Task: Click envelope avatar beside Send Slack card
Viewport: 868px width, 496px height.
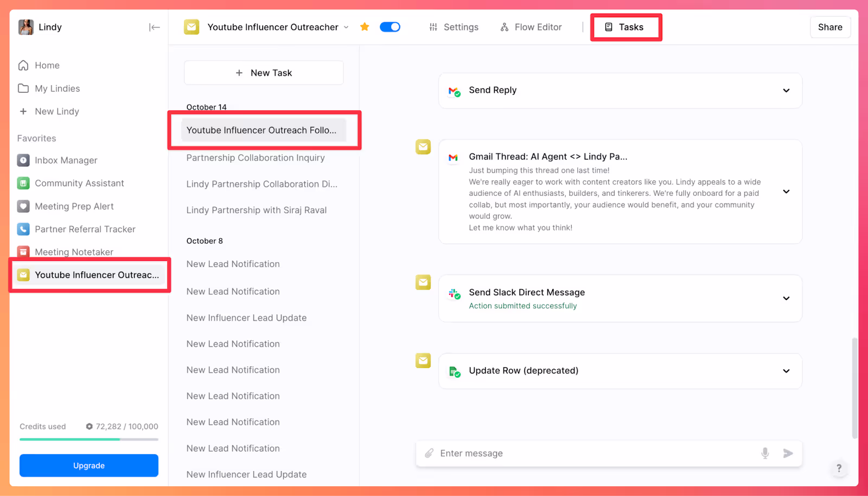Action: (x=423, y=282)
